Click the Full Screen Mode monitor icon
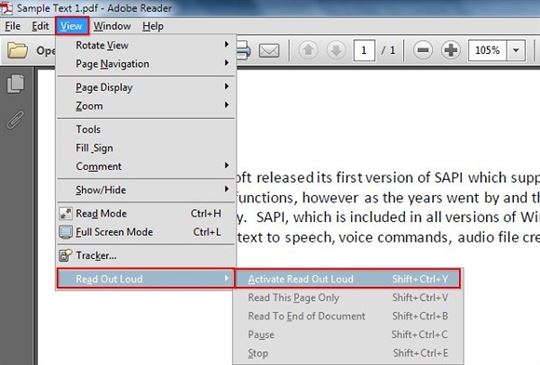540x365 pixels. (x=65, y=232)
